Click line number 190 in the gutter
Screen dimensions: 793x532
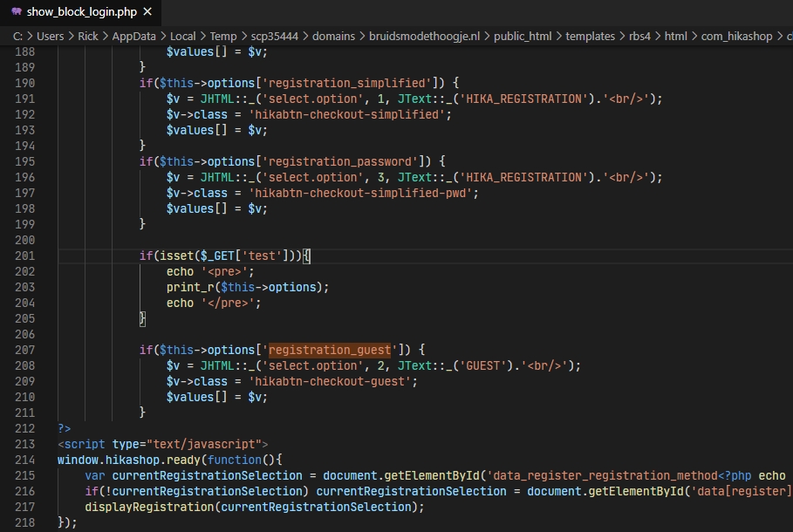coord(24,83)
